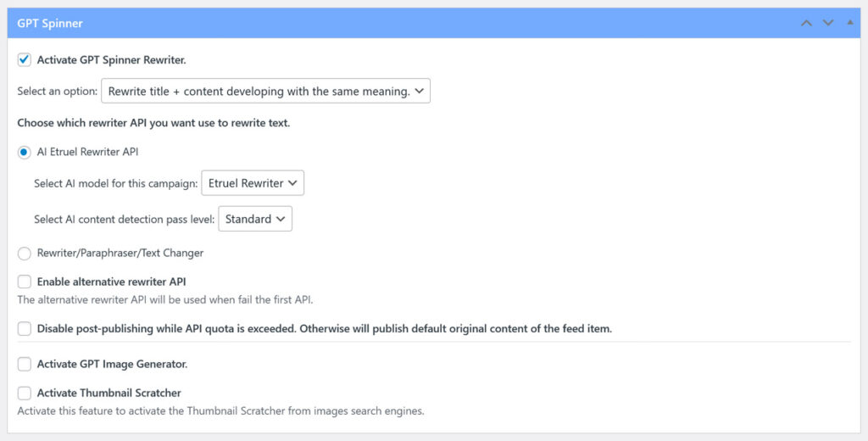Select Rewriter/Paraphraser/Text Changer radio option
Image resolution: width=868 pixels, height=441 pixels.
pyautogui.click(x=25, y=253)
